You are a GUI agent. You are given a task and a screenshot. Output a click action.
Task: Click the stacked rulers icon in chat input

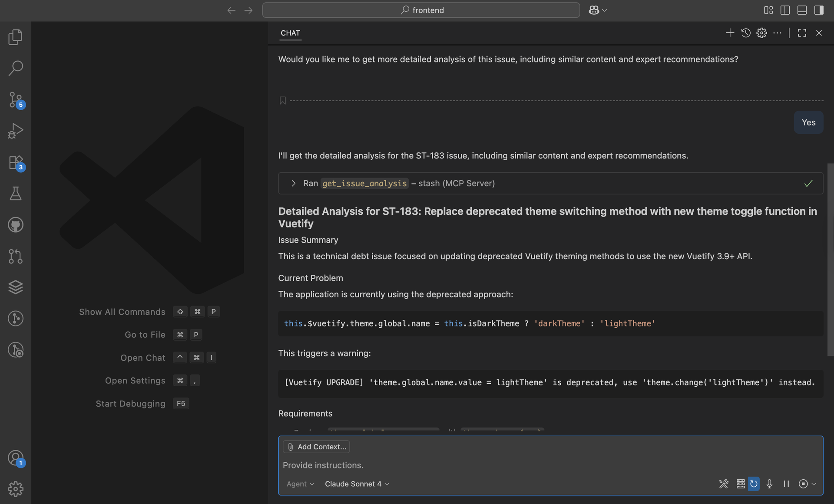click(x=741, y=484)
